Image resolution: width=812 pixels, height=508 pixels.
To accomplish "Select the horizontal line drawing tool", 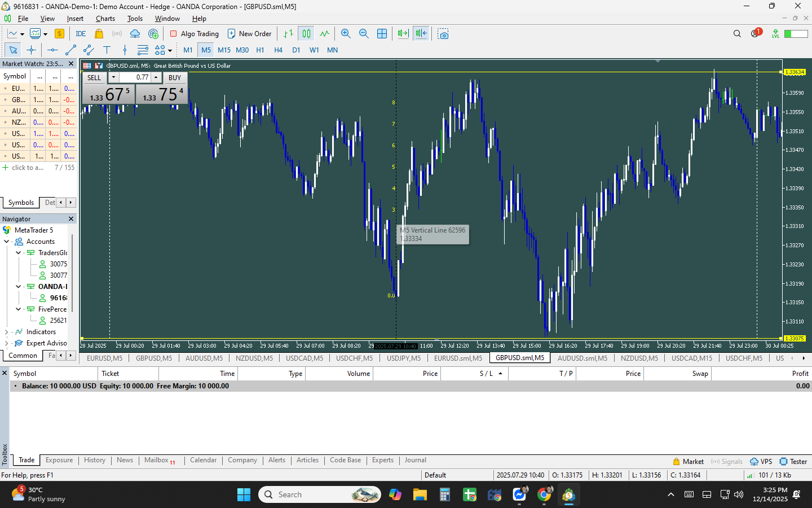I will coord(52,50).
